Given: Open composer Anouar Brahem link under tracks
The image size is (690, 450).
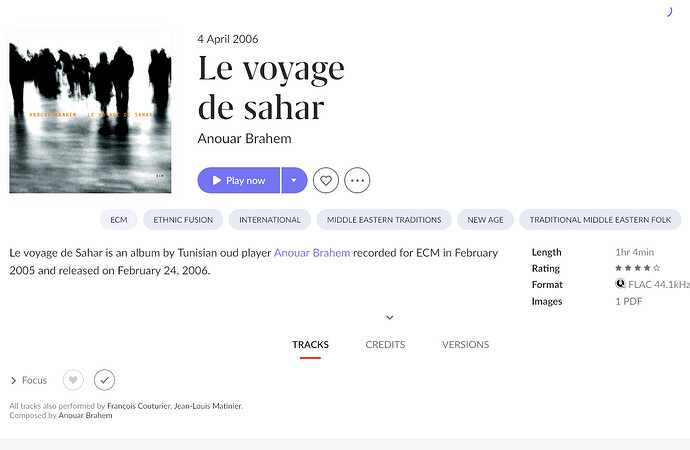Looking at the screenshot, I should click(85, 415).
